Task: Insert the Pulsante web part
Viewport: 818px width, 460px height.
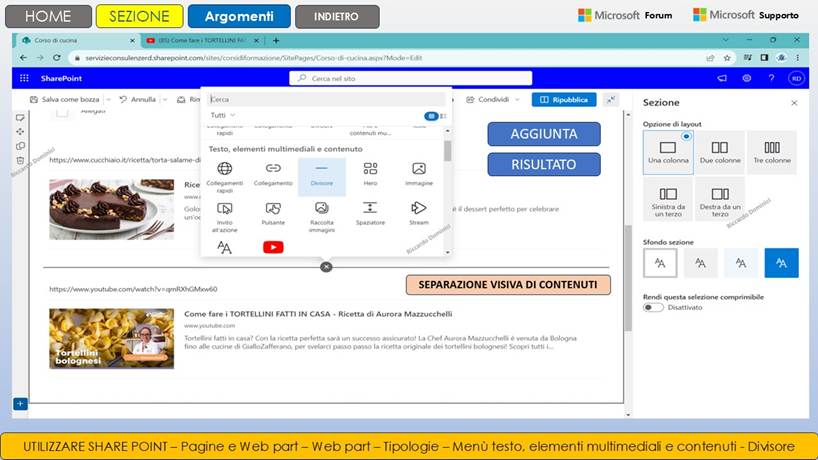Action: (x=273, y=214)
